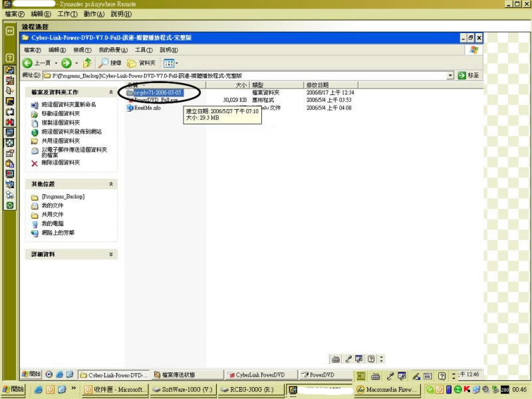Open Internet Explorer from the local quick launch
532x399 pixels.
pos(39,390)
